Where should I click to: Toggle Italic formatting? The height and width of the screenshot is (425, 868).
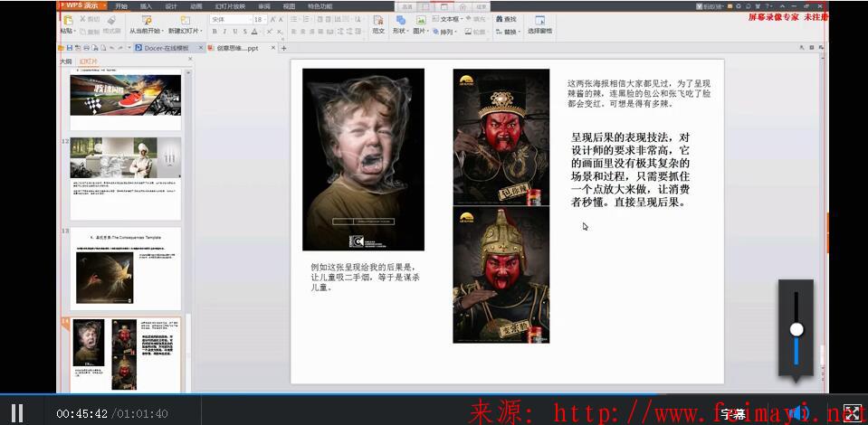pyautogui.click(x=224, y=32)
